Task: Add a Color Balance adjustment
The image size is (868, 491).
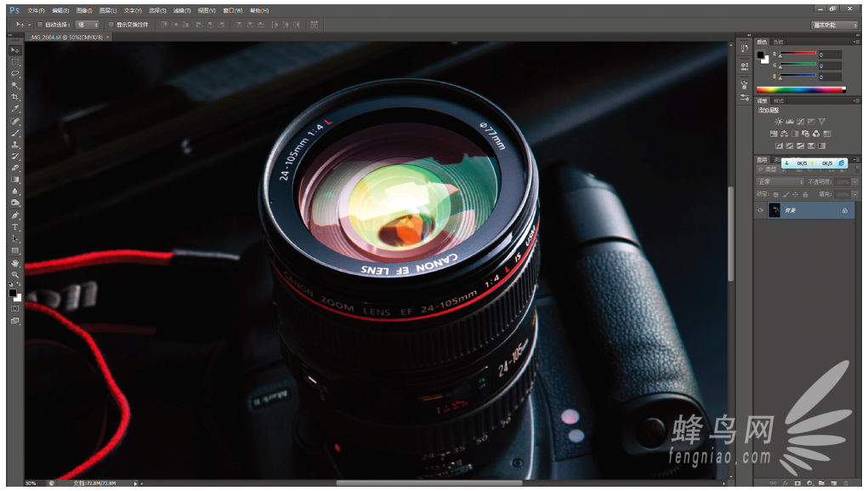Action: 785,134
